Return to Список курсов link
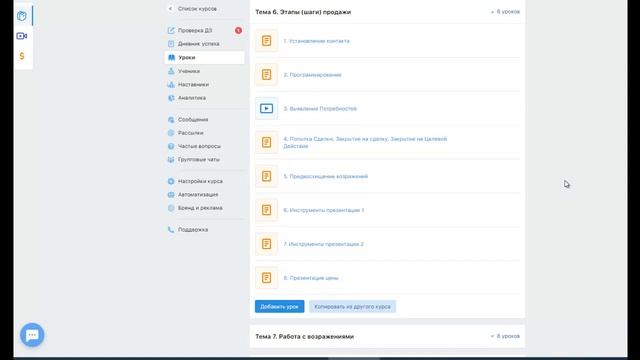Image resolution: width=640 pixels, height=360 pixels. pyautogui.click(x=197, y=9)
